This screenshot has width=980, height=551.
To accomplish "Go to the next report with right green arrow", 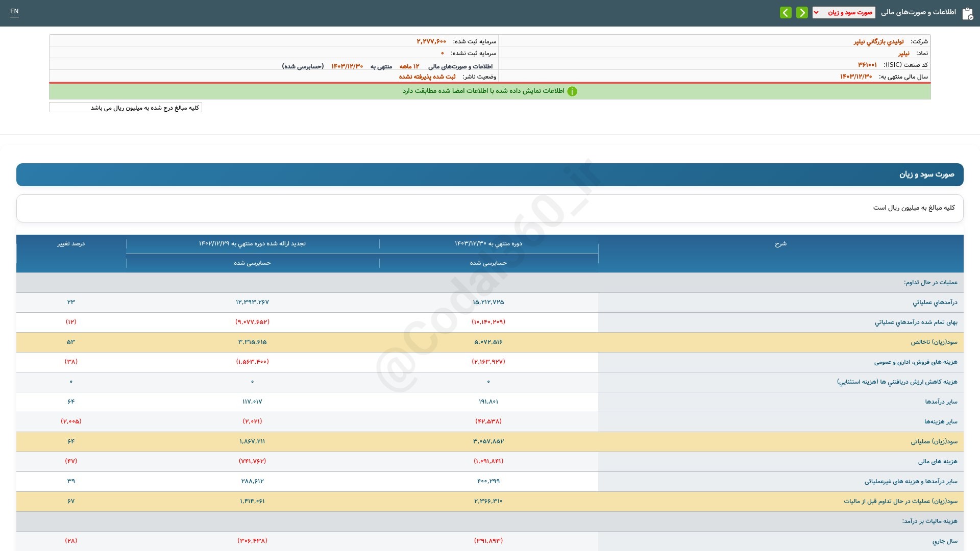I will click(802, 12).
